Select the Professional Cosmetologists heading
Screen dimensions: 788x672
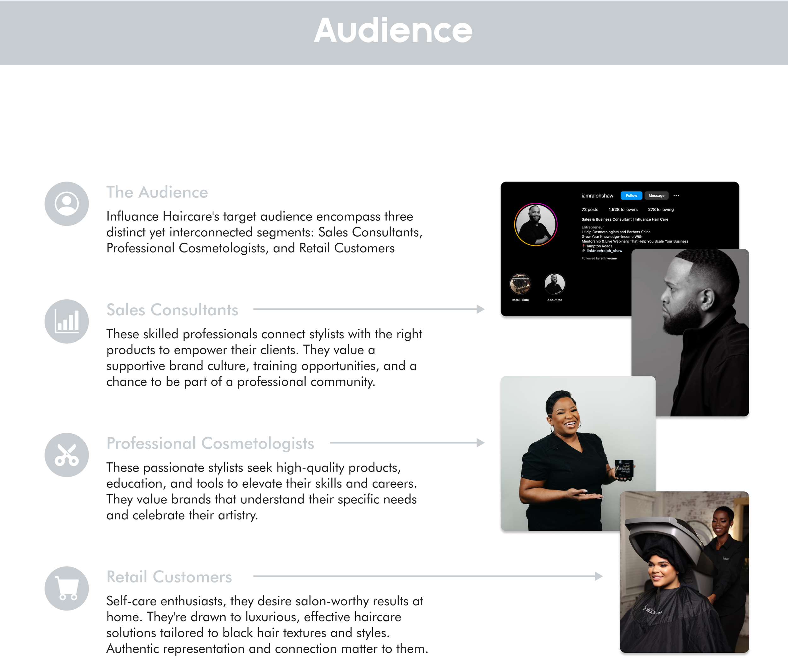(210, 443)
